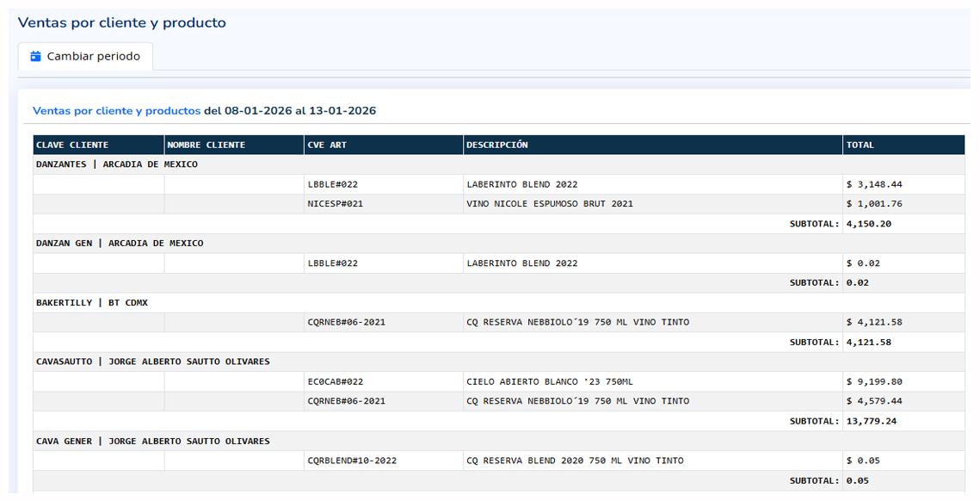Click the NOMBRE CLIENTE column header
Image resolution: width=980 pixels, height=501 pixels.
[206, 145]
